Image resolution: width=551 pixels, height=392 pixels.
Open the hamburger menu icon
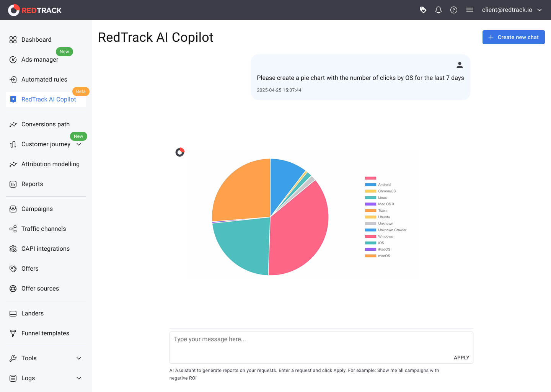click(x=470, y=10)
